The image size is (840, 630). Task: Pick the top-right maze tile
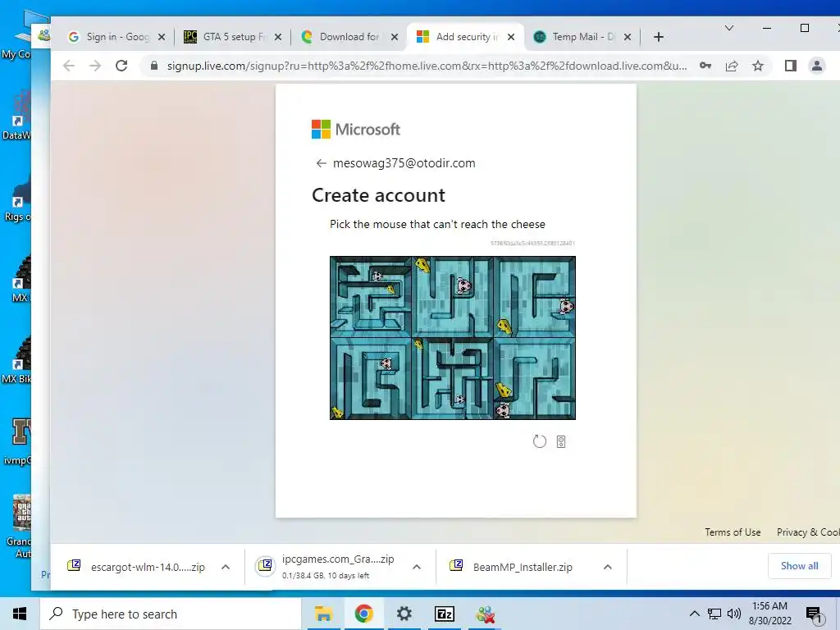535,297
